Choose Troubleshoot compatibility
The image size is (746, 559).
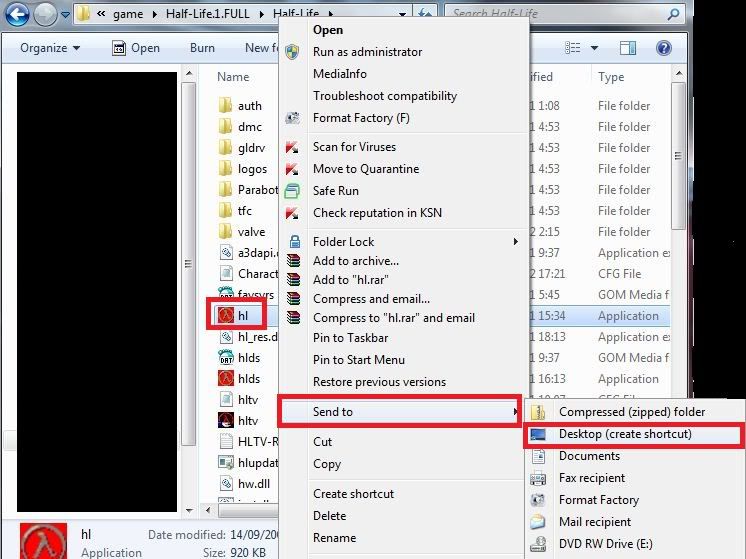(x=385, y=96)
